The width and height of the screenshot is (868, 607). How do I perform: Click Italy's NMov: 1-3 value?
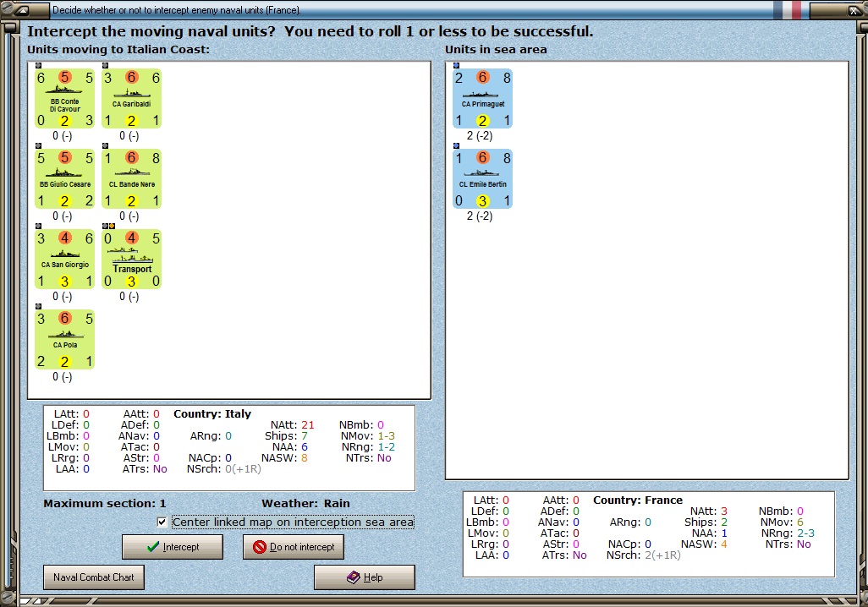(386, 436)
